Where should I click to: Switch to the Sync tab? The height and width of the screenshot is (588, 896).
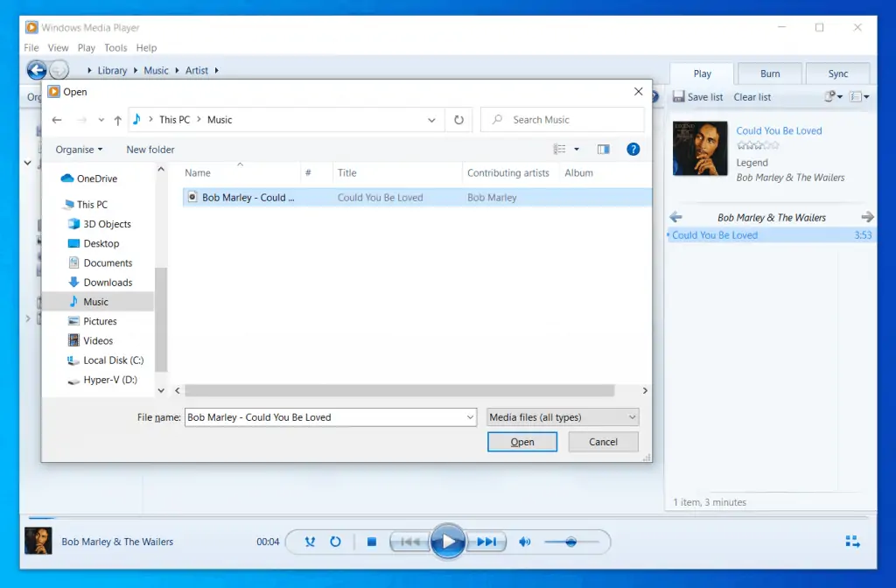coord(837,73)
